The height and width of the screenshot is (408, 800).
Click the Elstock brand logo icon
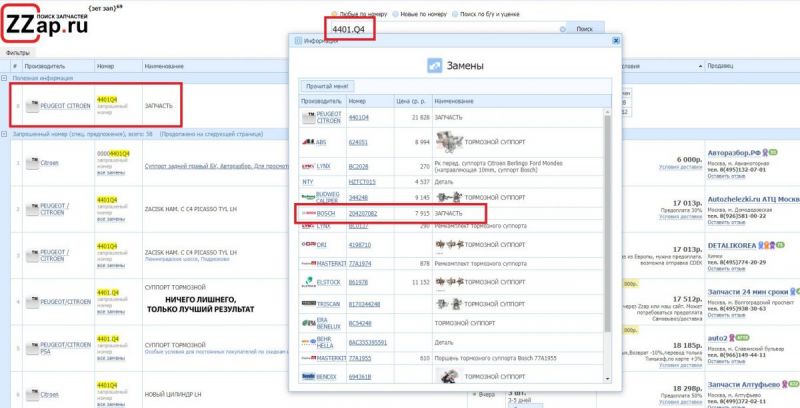tap(309, 283)
